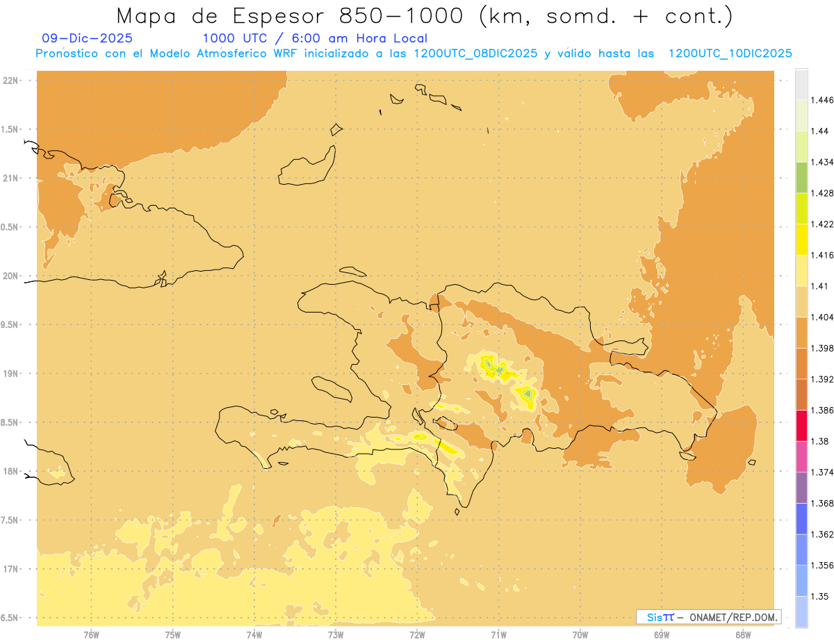Click colorbar value '1.368'
834x644 pixels.
click(x=822, y=503)
